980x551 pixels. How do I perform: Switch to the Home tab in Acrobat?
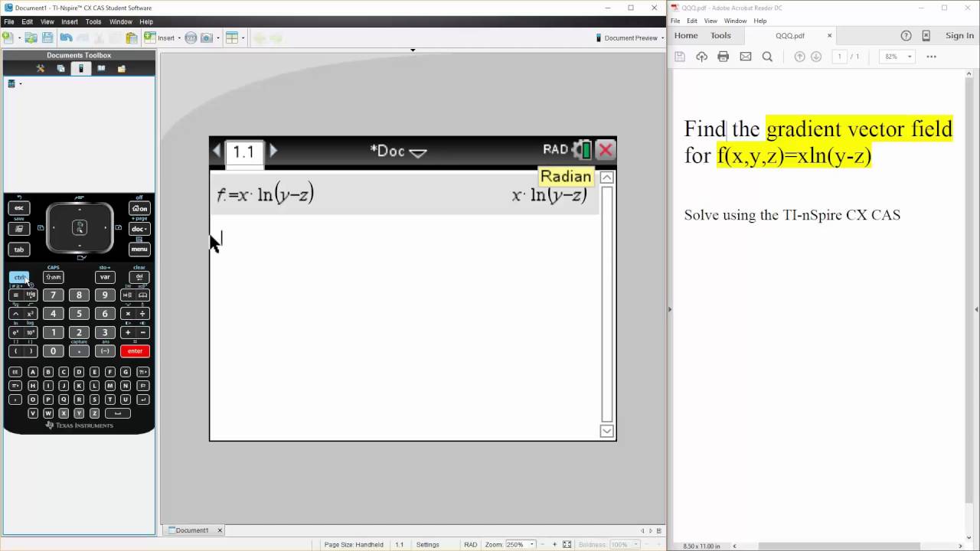coord(686,35)
